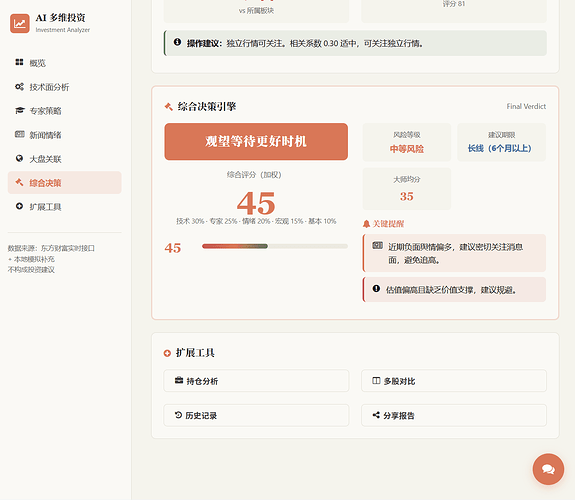Click the plus-circle icon beside 扩展工具 heading
Screen dimensions: 575x500
click(167, 353)
